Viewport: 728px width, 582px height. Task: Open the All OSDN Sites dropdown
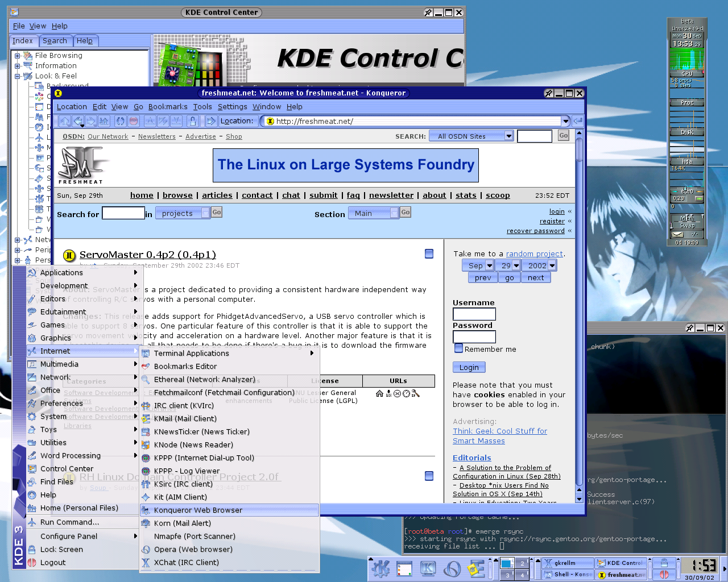[471, 136]
